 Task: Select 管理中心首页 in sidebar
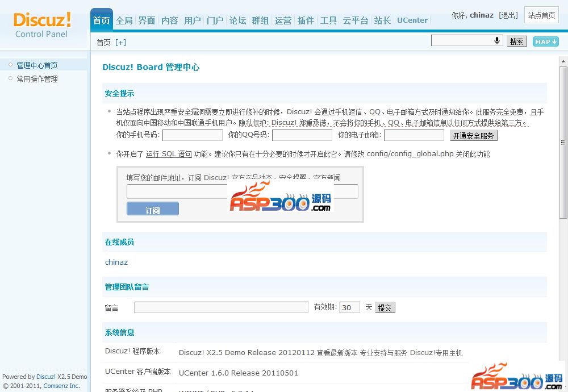37,65
